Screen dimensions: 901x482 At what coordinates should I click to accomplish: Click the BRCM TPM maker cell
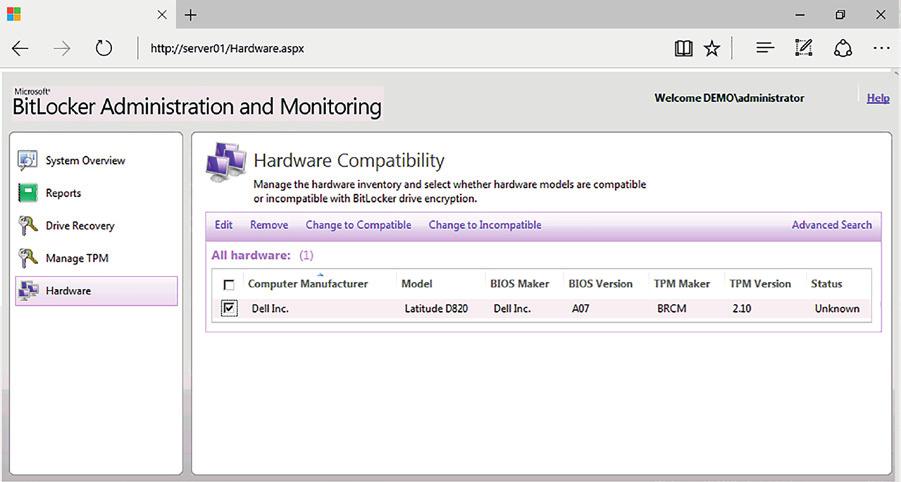point(672,309)
